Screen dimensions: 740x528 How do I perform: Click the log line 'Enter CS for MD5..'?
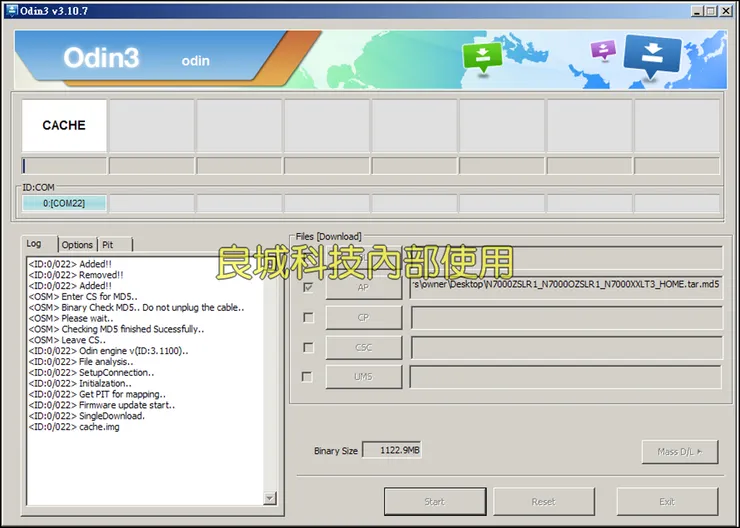point(83,297)
